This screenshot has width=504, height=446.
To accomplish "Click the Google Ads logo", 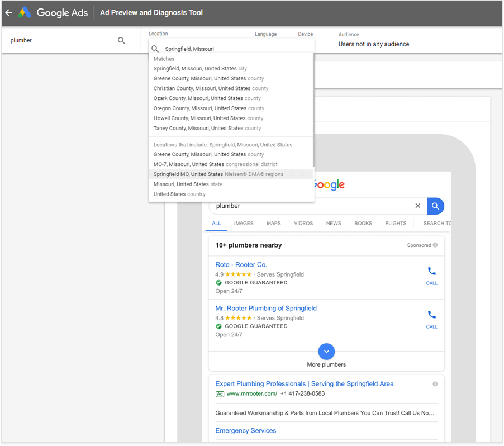I will pyautogui.click(x=57, y=12).
